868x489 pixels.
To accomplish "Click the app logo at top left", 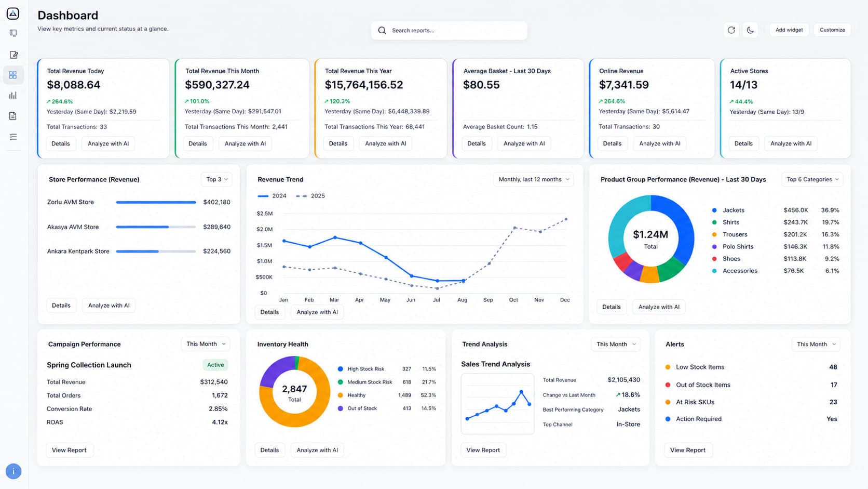I will 13,14.
